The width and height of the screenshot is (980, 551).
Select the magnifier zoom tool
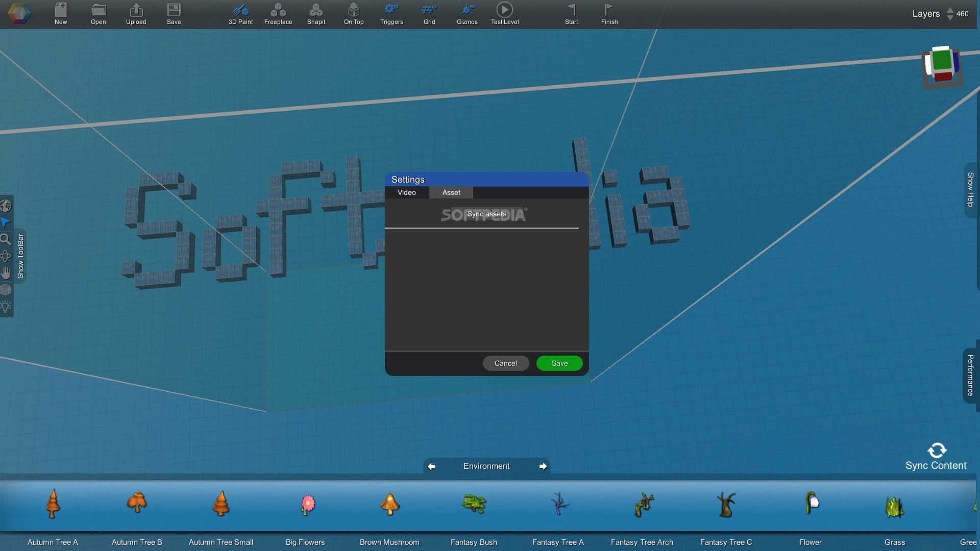[6, 240]
